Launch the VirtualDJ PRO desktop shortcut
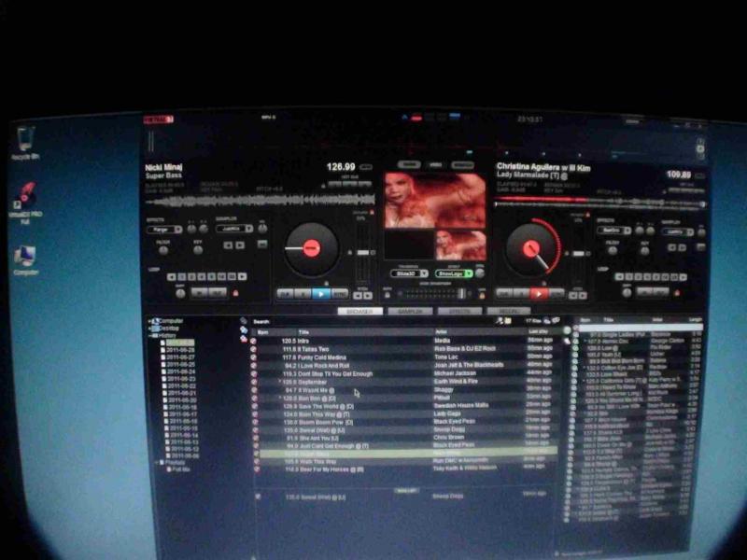 26,203
